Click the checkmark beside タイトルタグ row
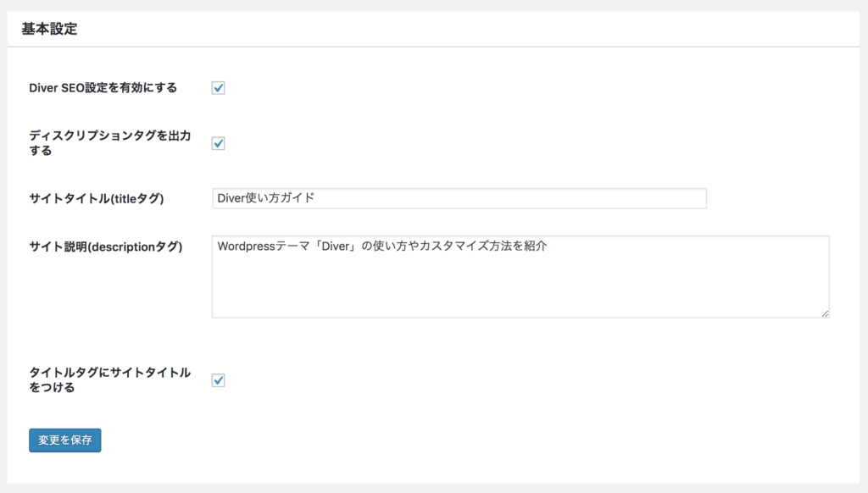This screenshot has height=493, width=868. (x=218, y=380)
